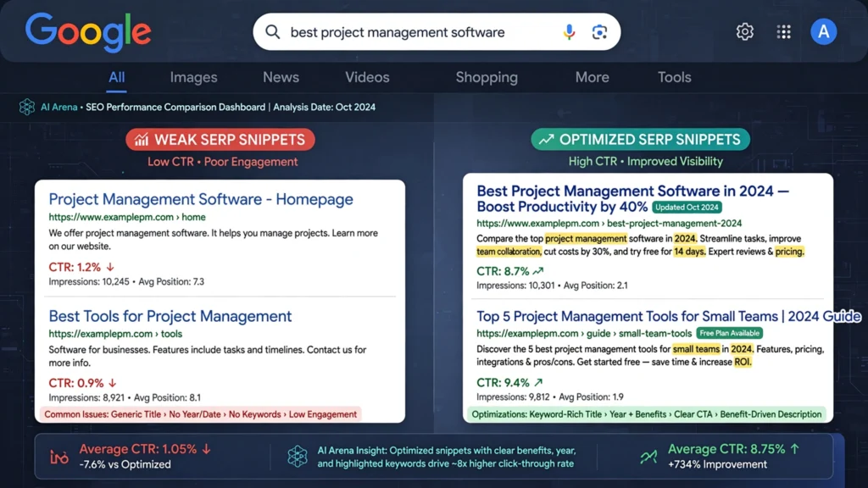Click Low CTR • Poor Engagement subtitle
868x488 pixels.
click(223, 162)
